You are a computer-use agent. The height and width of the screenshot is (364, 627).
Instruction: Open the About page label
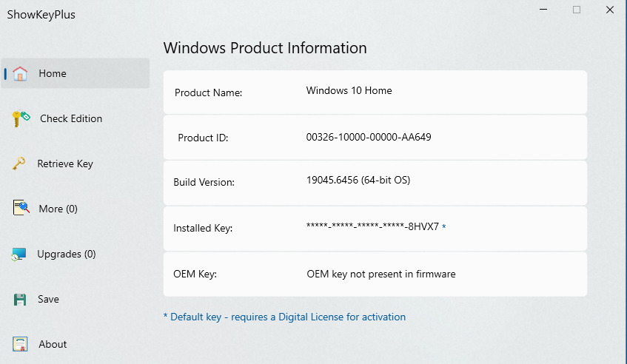point(53,345)
